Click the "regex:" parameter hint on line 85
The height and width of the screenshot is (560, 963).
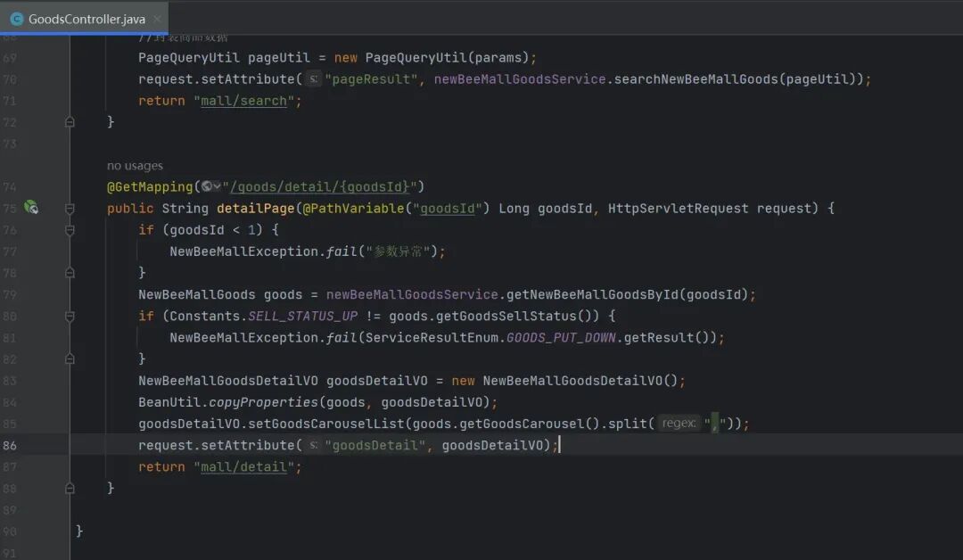coord(679,423)
